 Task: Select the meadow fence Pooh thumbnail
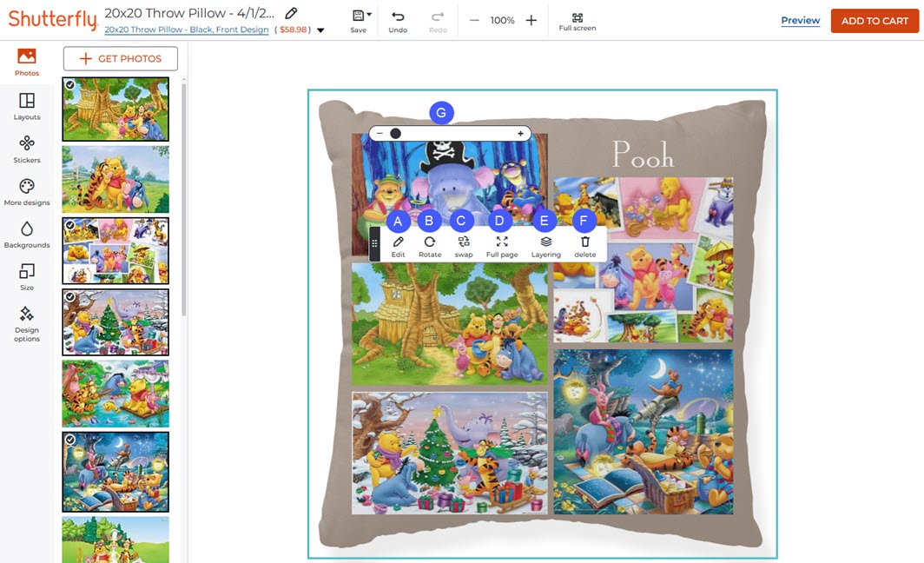click(115, 179)
